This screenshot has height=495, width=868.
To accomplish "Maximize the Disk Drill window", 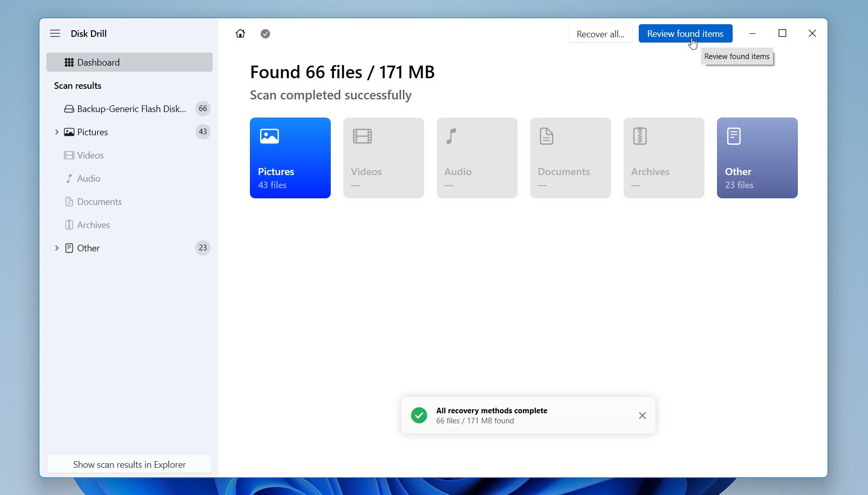I will [783, 33].
